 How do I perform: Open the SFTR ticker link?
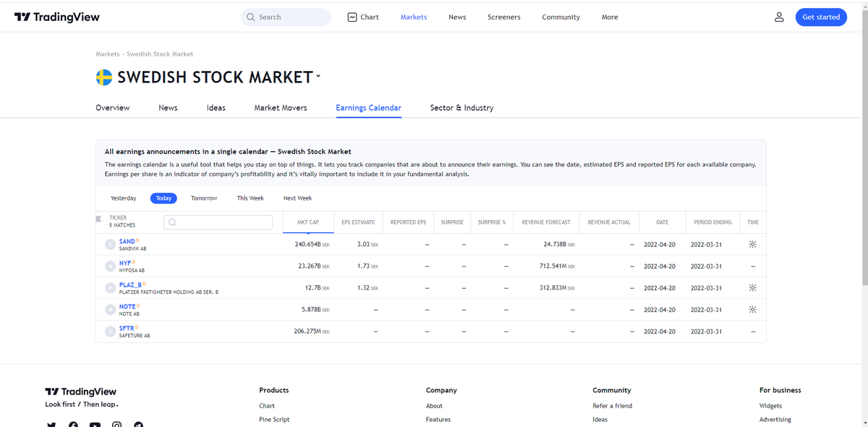click(127, 328)
